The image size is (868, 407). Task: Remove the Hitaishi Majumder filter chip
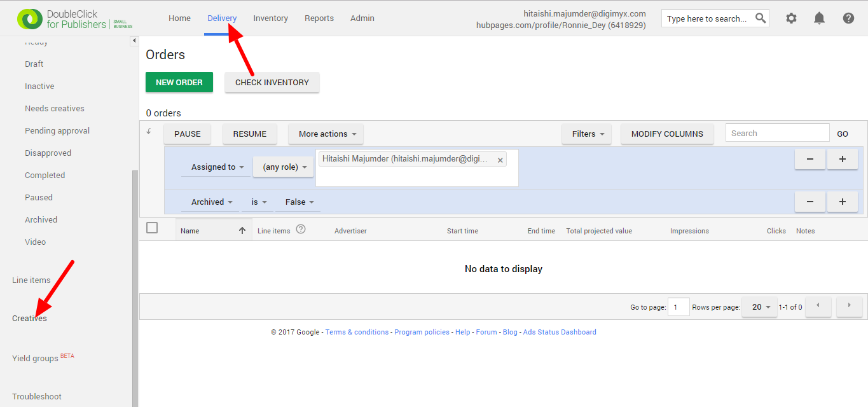(500, 159)
